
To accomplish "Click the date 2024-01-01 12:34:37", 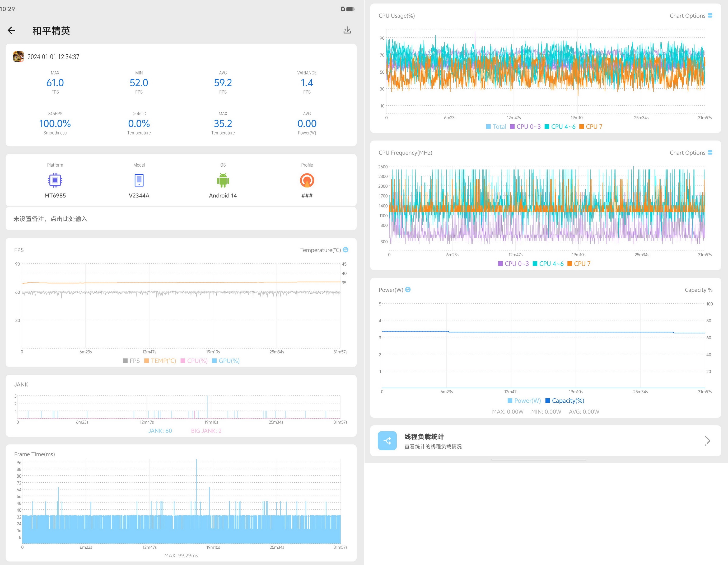I will click(x=53, y=57).
